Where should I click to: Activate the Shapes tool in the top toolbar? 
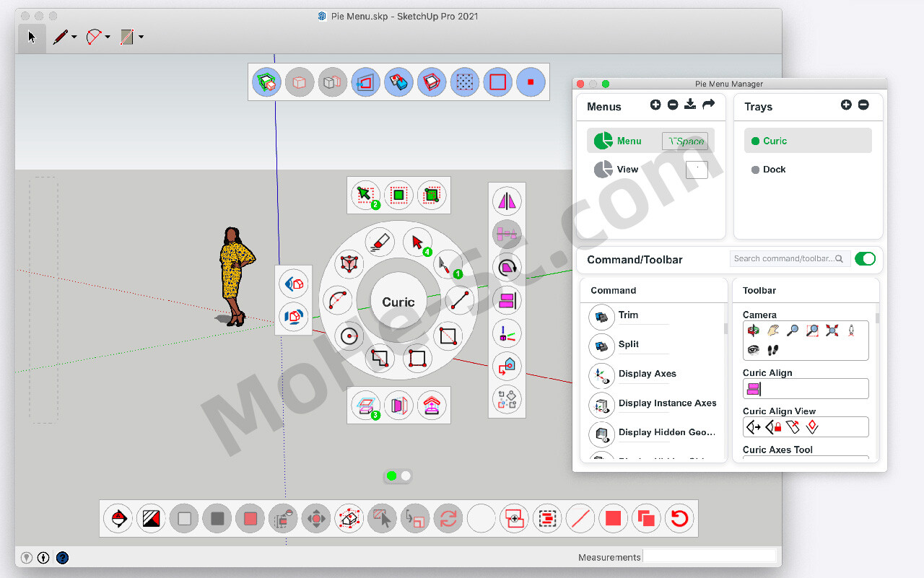point(127,37)
